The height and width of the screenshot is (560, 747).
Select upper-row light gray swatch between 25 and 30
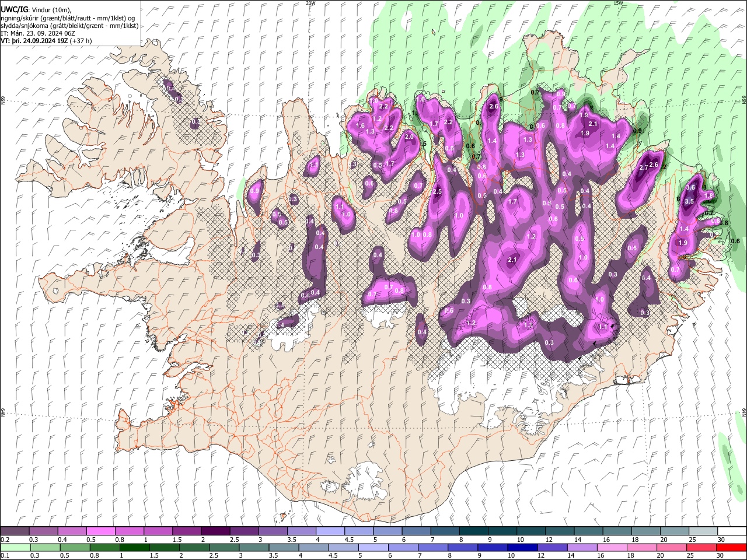703,531
